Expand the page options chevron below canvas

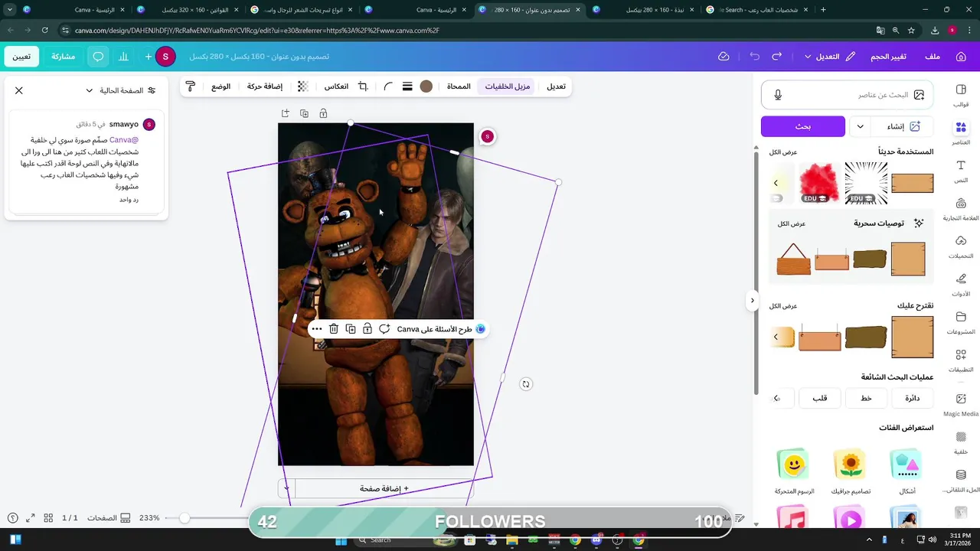(x=286, y=488)
